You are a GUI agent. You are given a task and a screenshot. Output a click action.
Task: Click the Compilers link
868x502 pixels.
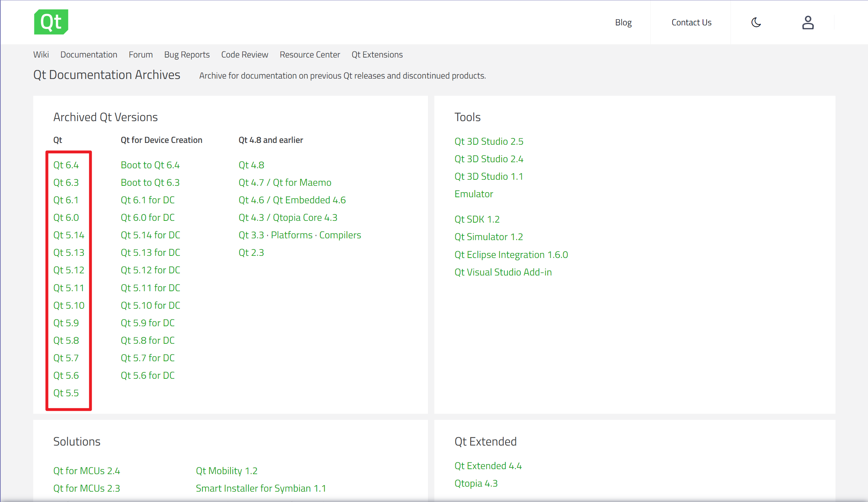(x=340, y=235)
